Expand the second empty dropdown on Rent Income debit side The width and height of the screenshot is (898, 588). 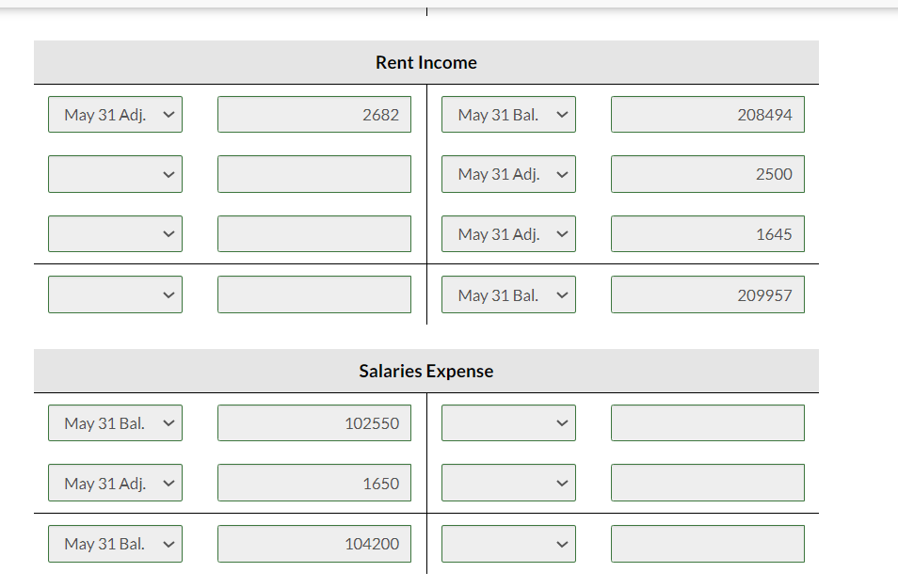point(115,174)
